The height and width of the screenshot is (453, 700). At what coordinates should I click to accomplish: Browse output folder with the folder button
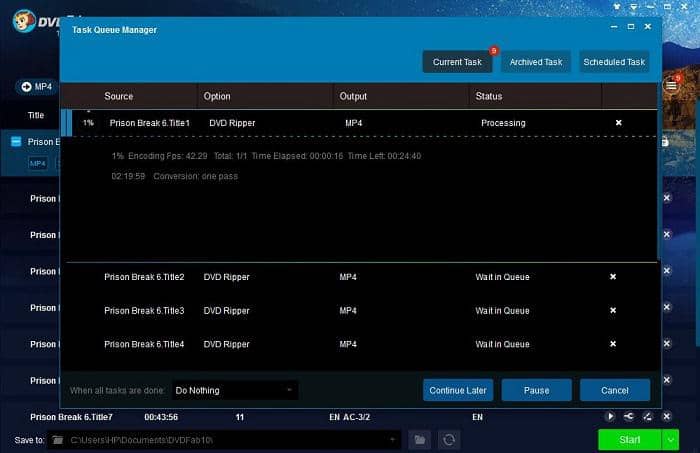tap(420, 440)
